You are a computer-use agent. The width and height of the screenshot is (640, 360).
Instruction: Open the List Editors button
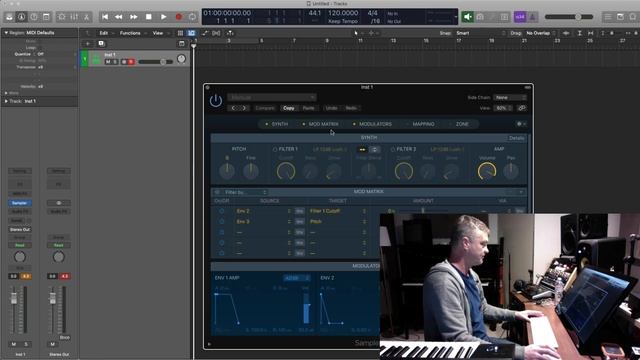click(608, 17)
